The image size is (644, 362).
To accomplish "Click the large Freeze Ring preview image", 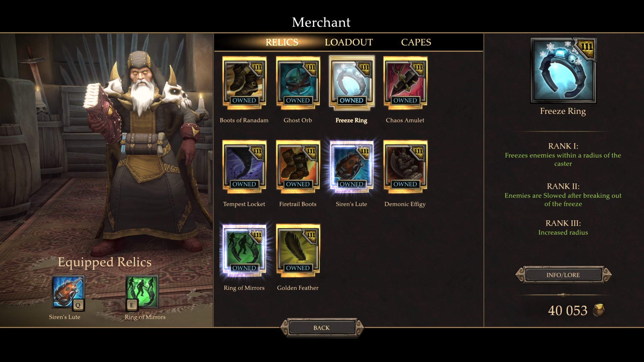I will [563, 70].
